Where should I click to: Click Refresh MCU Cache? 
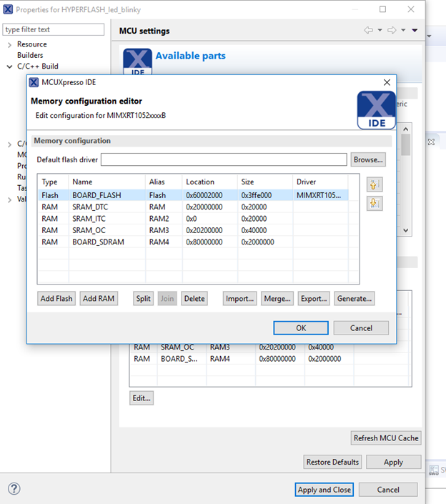tap(386, 438)
